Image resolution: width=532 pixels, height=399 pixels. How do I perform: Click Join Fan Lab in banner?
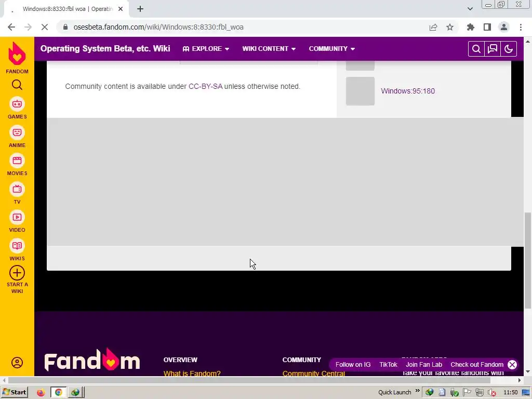[x=424, y=364]
